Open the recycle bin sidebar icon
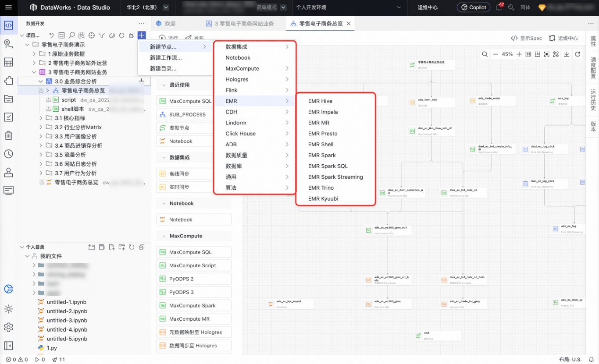The width and height of the screenshot is (599, 364). (x=8, y=135)
